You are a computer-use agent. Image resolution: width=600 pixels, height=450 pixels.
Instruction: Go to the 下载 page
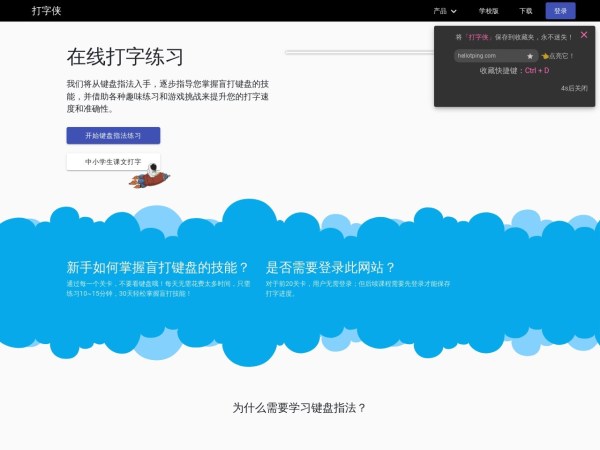526,11
